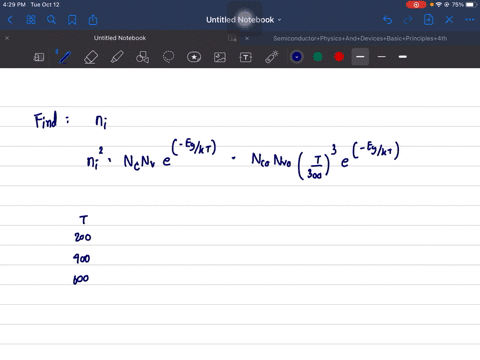Select the first selected stroke thickness

pos(360,57)
